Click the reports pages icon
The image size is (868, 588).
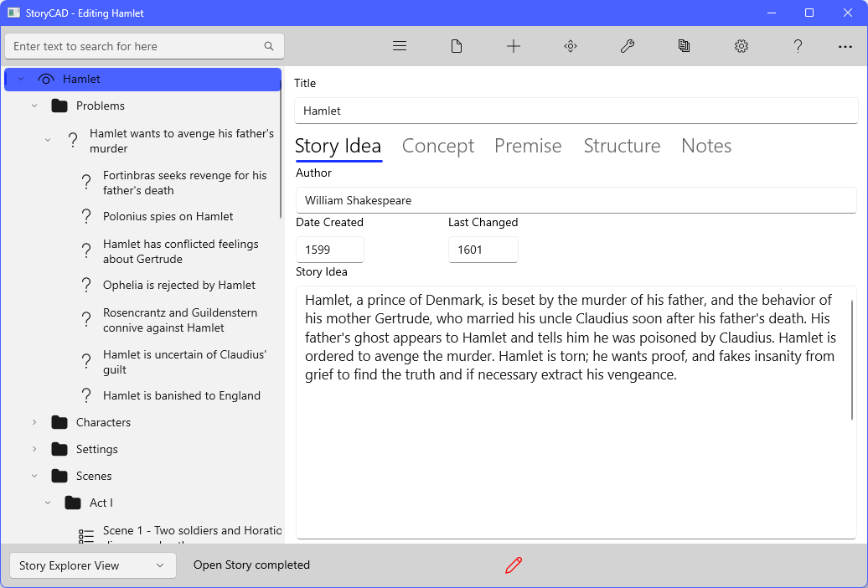point(685,46)
